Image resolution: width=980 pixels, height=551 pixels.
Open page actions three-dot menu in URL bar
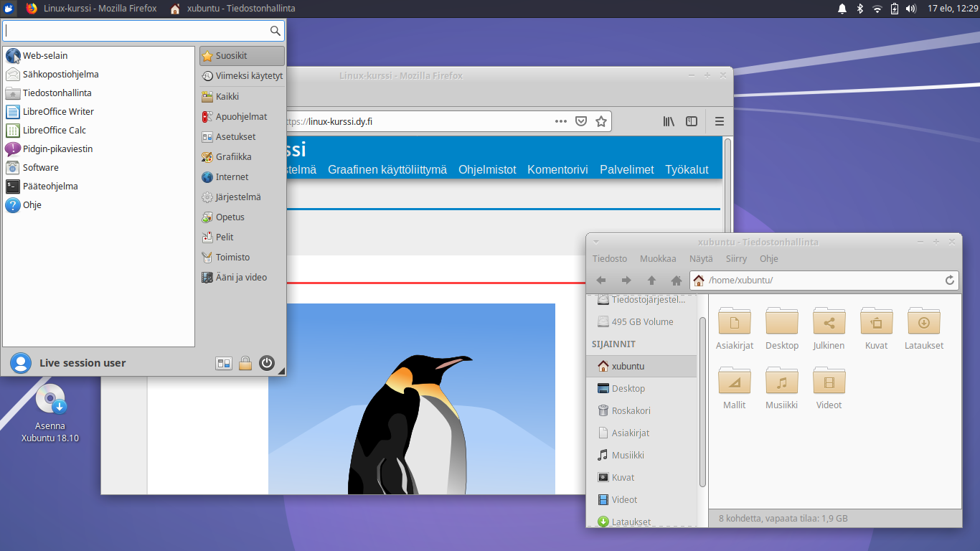(x=561, y=121)
